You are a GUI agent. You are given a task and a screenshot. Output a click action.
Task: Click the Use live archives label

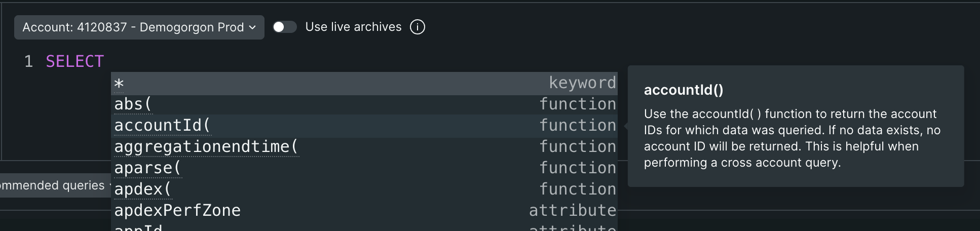353,27
